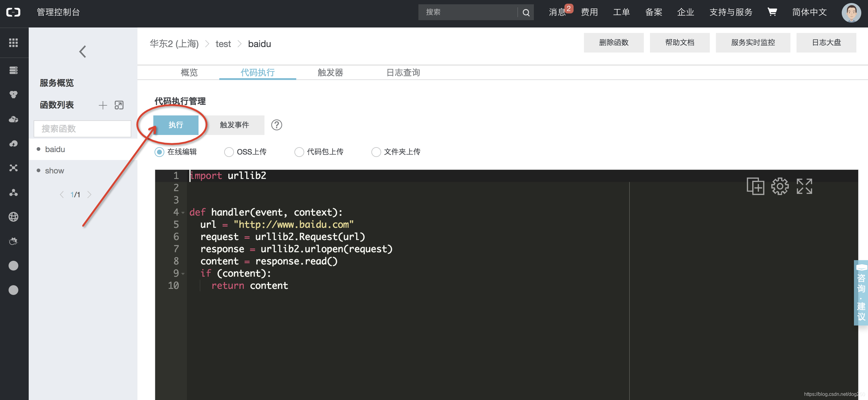Go to previous function list page
This screenshot has width=868, height=400.
tap(61, 195)
